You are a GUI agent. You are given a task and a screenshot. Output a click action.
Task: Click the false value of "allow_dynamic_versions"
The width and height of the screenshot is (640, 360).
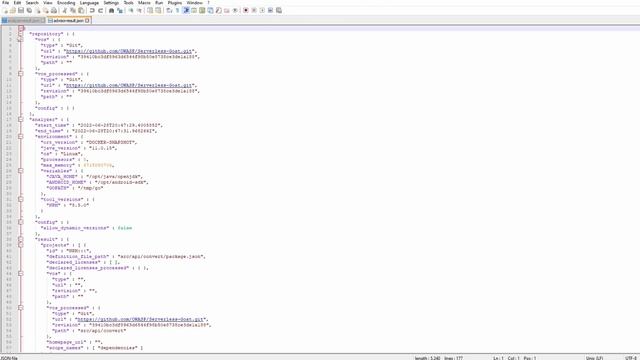coord(124,228)
